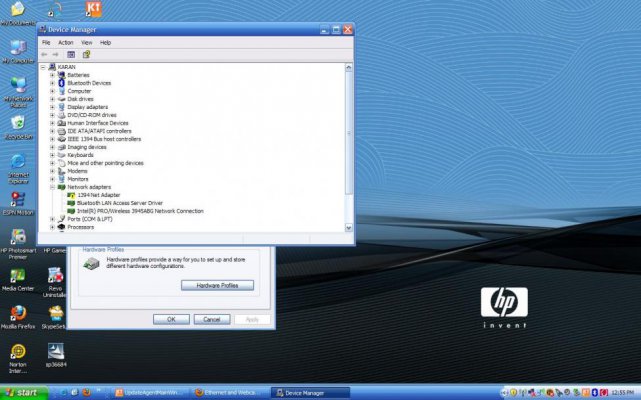This screenshot has width=641, height=400.
Task: Click the orange KT desktop icon
Action: 94,9
